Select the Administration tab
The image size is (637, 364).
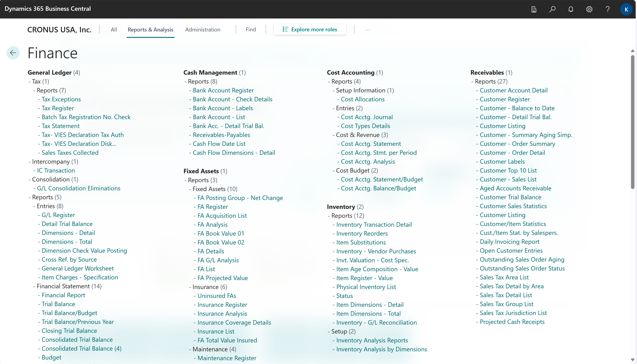coord(202,29)
